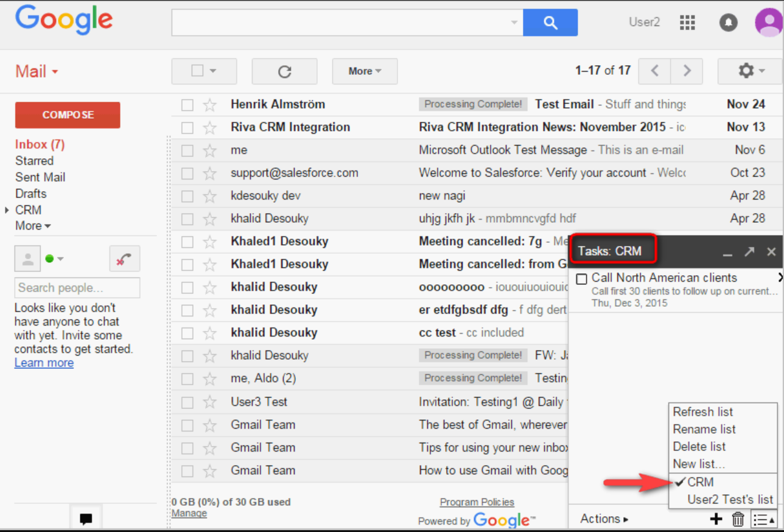Screen dimensions: 784x532
Task: Select the Riva CRM Integration email checkbox
Action: (187, 128)
